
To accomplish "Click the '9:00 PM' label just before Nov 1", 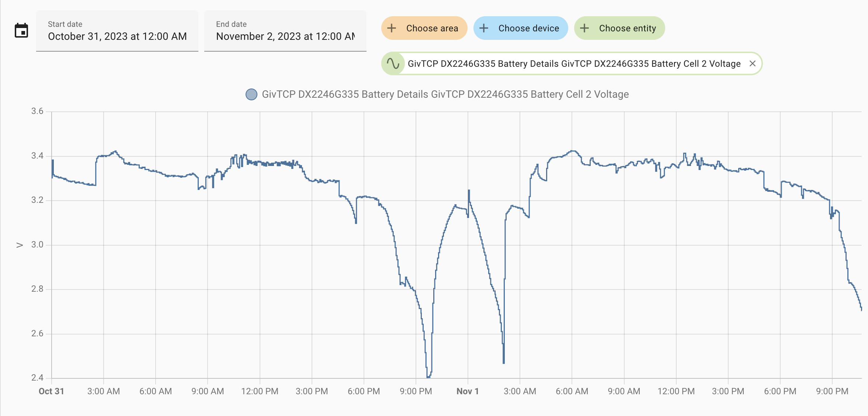I will tap(416, 391).
